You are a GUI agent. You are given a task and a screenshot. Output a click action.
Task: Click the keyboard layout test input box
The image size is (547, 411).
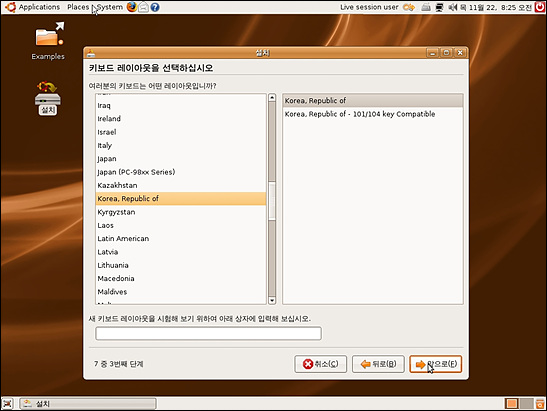(208, 334)
